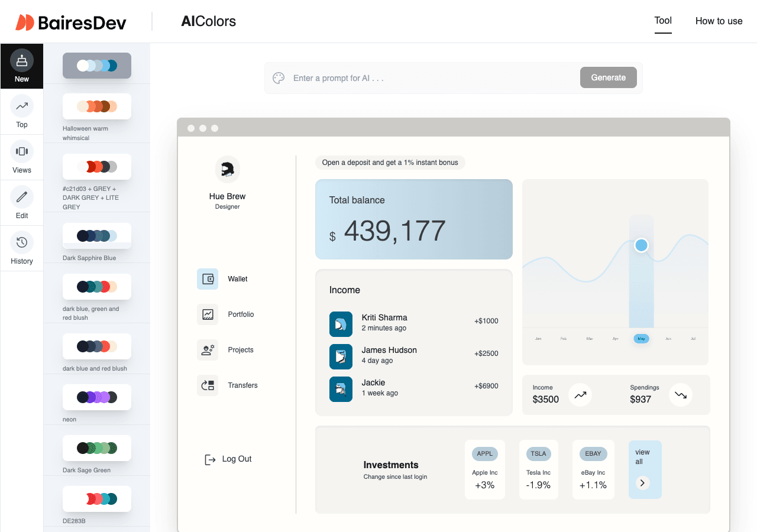The width and height of the screenshot is (757, 532).
Task: Click the Total balance card
Action: point(414,219)
